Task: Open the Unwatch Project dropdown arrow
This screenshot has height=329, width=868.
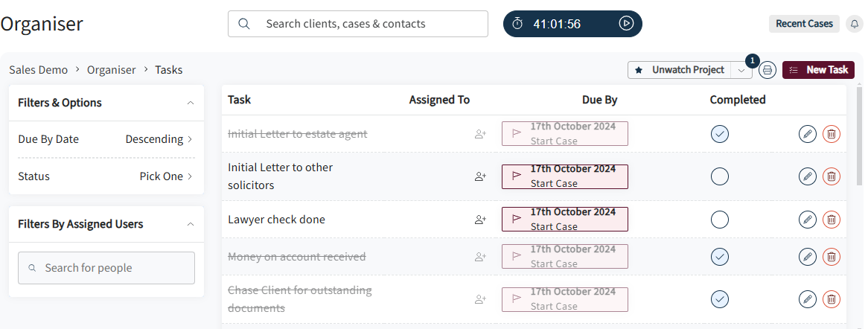Action: coord(741,71)
